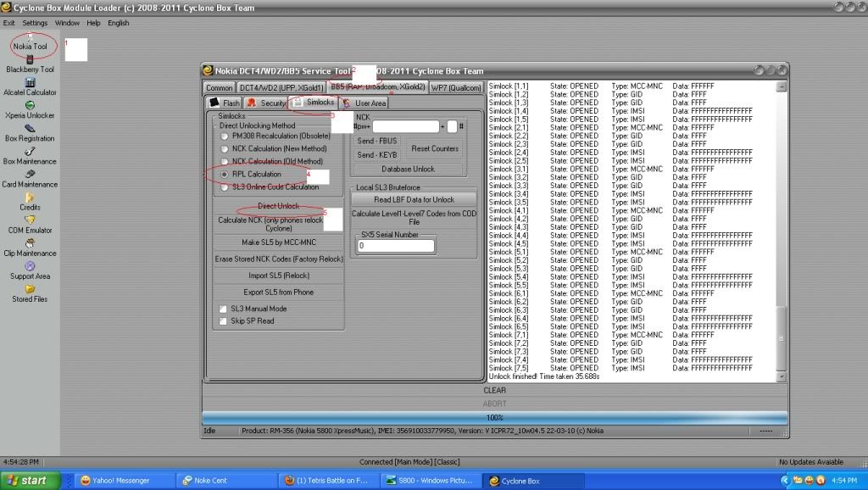
Task: Open Xperia Unlocker module
Action: click(30, 109)
